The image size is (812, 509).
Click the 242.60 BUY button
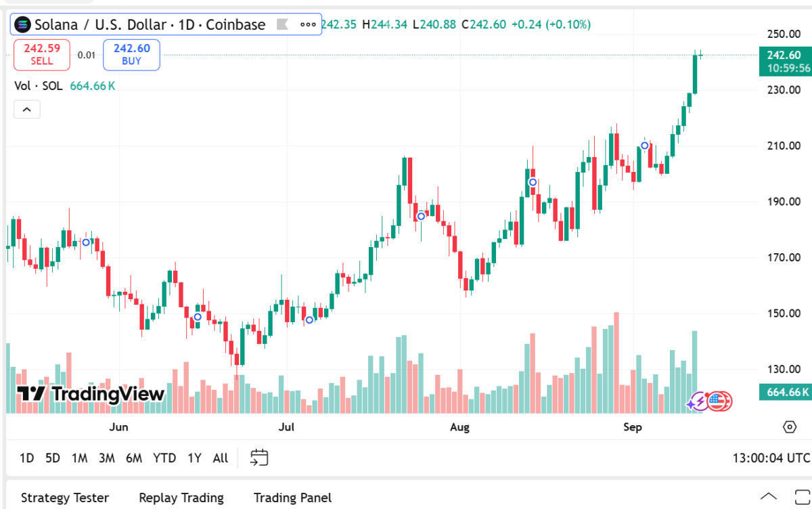point(131,54)
